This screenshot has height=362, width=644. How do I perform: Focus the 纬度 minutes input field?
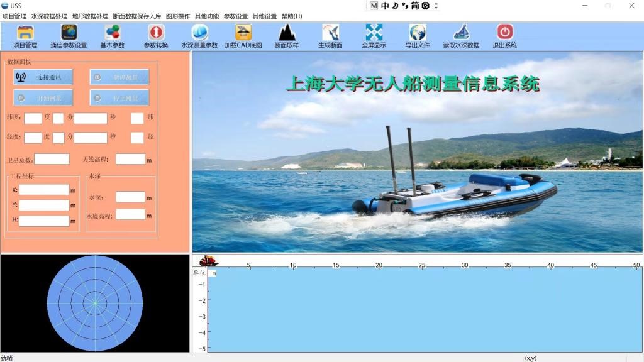pos(58,118)
